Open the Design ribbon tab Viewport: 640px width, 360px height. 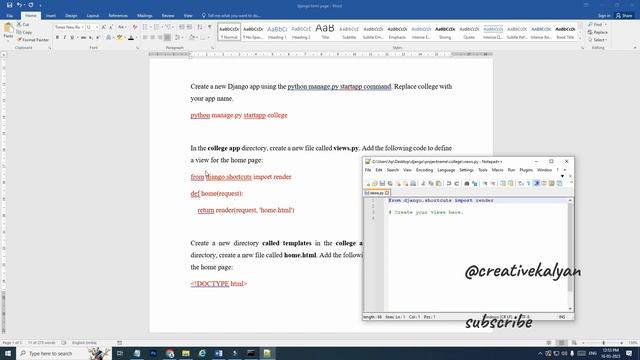click(x=71, y=16)
